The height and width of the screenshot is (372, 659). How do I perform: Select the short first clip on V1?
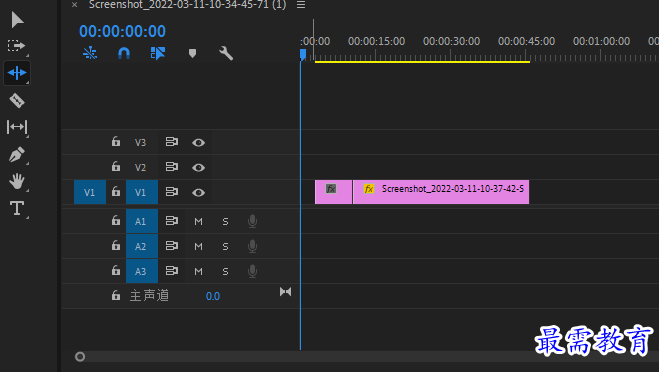(333, 192)
